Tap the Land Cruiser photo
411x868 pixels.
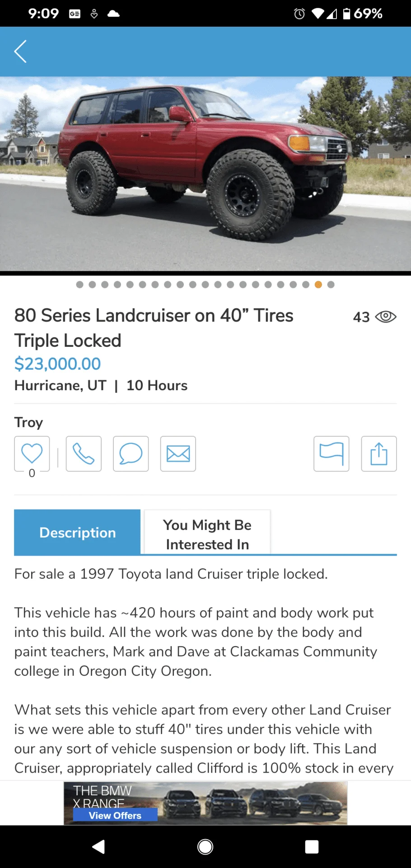pyautogui.click(x=205, y=174)
